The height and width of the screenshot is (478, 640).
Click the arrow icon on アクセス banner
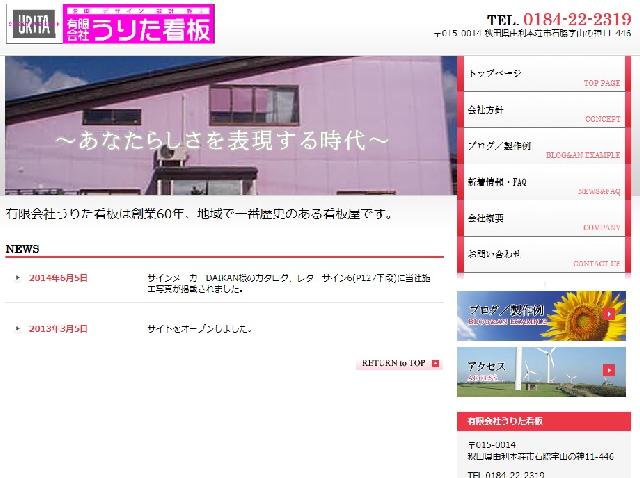coord(609,370)
